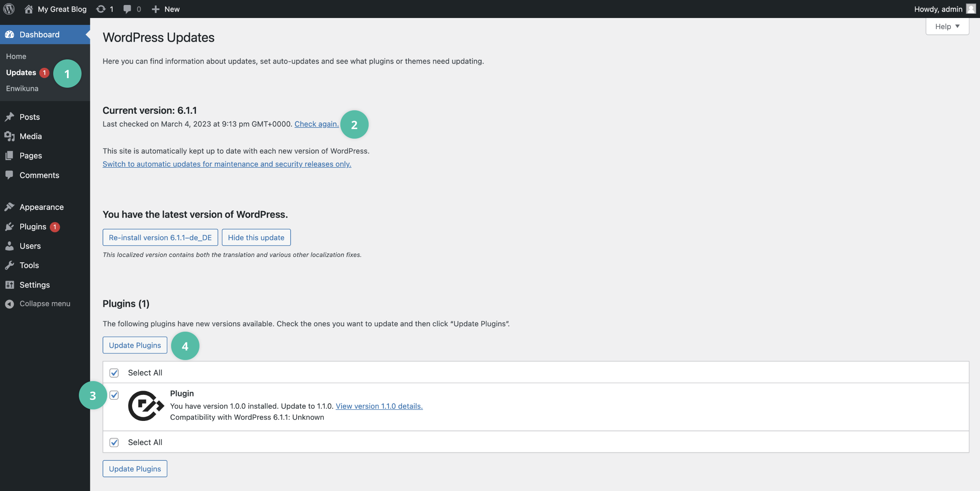This screenshot has height=491, width=980.
Task: Click the red badge next to Updates
Action: [x=44, y=72]
